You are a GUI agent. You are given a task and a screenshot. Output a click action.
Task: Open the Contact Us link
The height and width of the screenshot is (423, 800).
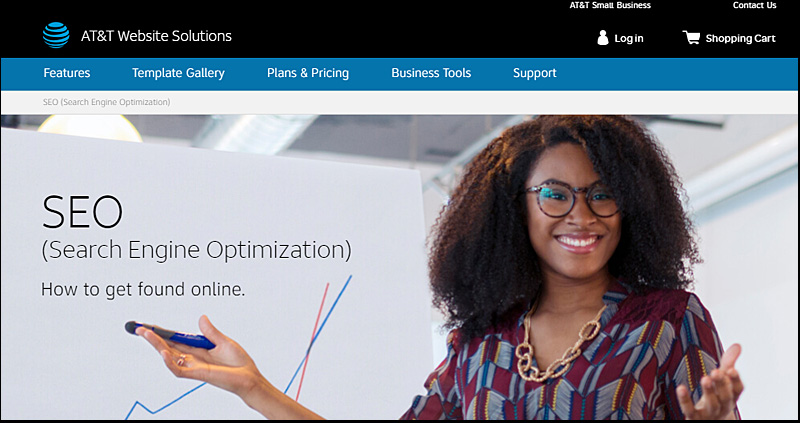(755, 5)
